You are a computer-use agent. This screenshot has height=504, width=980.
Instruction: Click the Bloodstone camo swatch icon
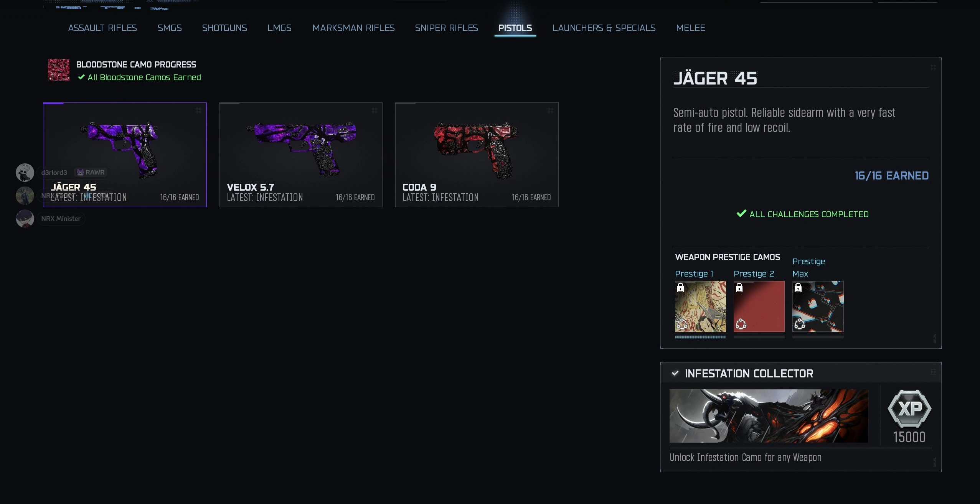click(x=59, y=70)
